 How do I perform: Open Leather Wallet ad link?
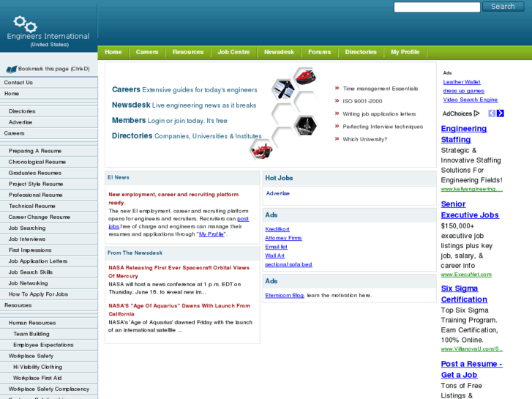(462, 82)
